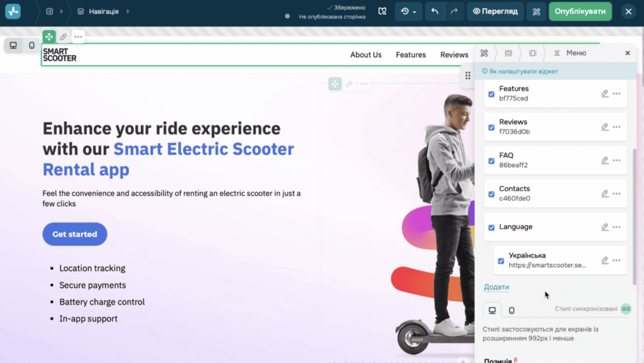Uncheck the Contacts menu item checkbox
The width and height of the screenshot is (644, 363).
tap(491, 194)
